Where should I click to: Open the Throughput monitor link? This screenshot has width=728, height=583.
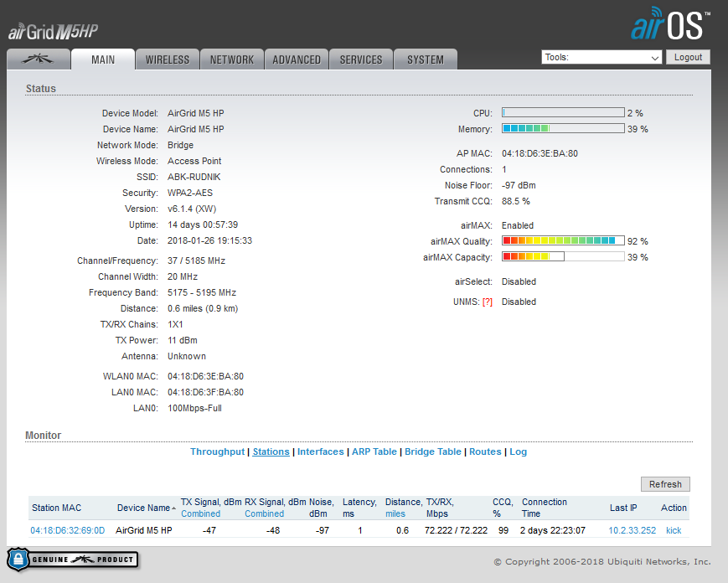click(x=218, y=451)
